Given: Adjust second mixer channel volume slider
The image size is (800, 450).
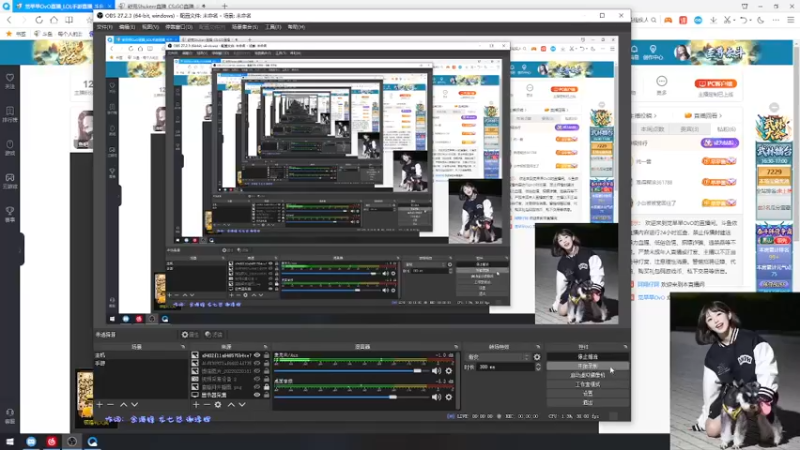Looking at the screenshot, I should click(x=351, y=397).
